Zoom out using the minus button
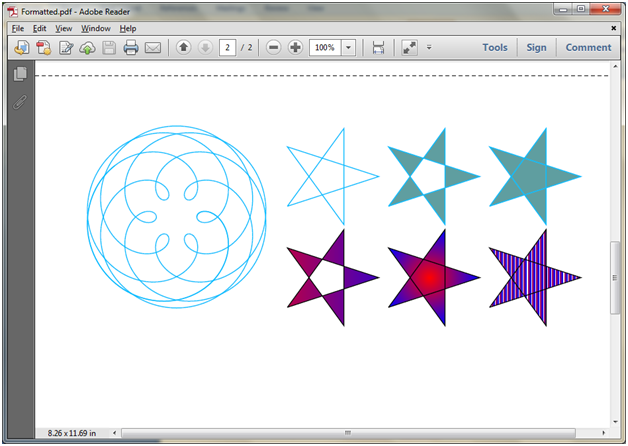The height and width of the screenshot is (446, 628). (274, 48)
